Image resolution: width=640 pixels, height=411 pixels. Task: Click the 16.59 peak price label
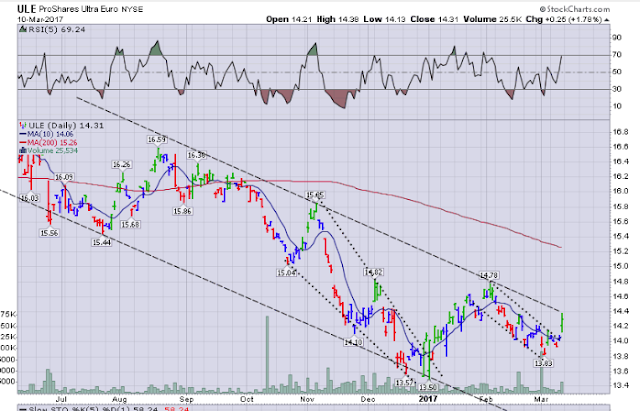pos(157,140)
